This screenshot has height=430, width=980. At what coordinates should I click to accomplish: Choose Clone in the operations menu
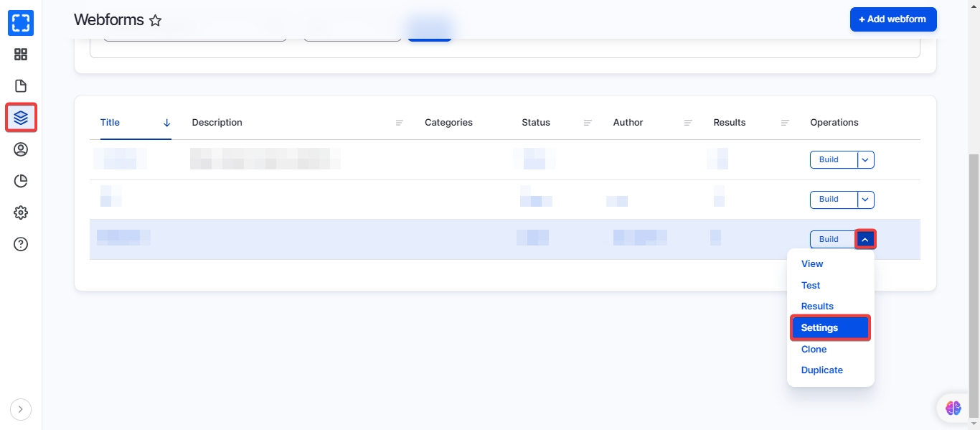(x=814, y=349)
